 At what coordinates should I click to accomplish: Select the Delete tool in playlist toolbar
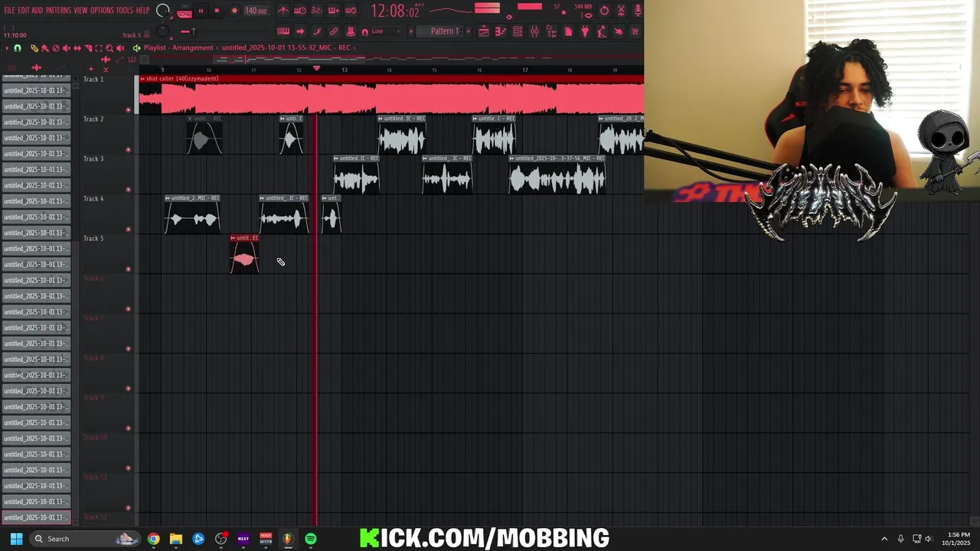click(x=56, y=47)
